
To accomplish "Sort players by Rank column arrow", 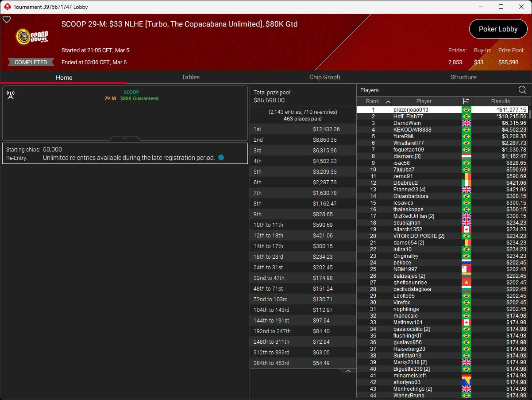I will pyautogui.click(x=388, y=101).
